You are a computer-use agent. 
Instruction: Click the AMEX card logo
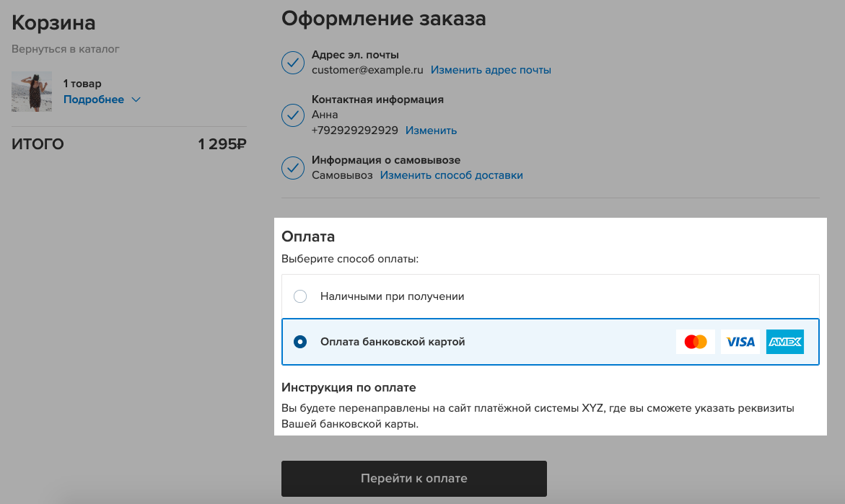tap(785, 342)
